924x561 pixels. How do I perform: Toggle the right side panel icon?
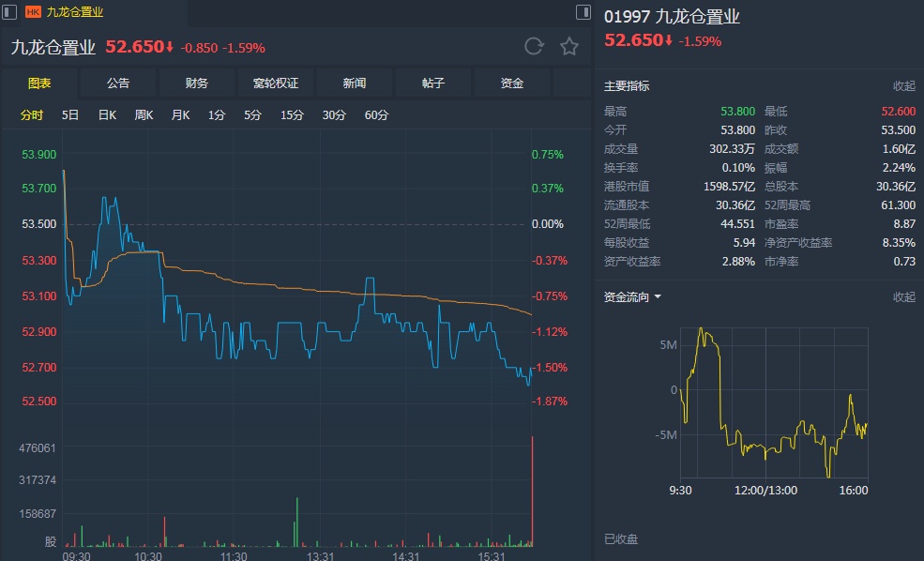(583, 12)
